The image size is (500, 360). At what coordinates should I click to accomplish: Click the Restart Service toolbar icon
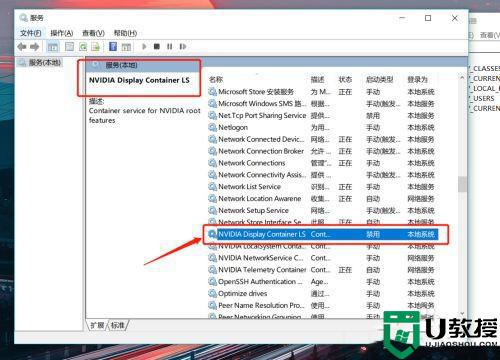(182, 47)
